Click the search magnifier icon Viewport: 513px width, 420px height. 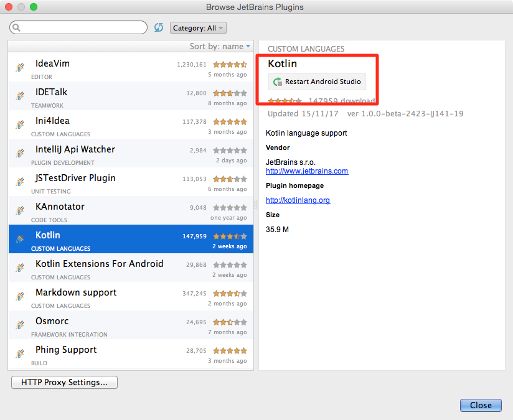pyautogui.click(x=16, y=27)
